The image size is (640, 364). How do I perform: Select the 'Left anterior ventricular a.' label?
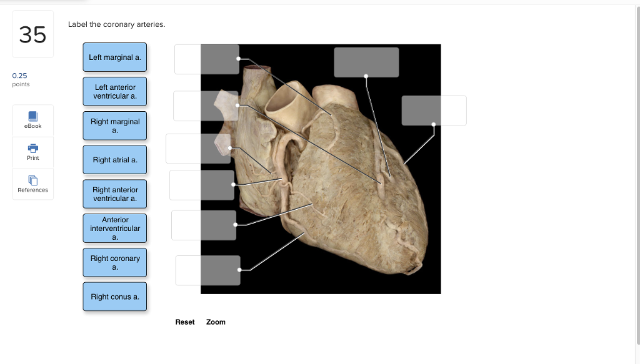114,91
